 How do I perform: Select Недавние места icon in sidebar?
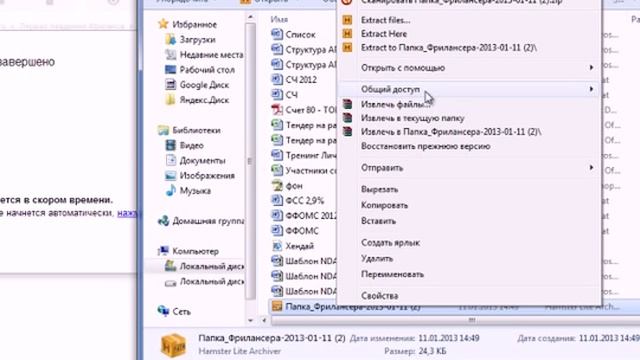click(170, 55)
